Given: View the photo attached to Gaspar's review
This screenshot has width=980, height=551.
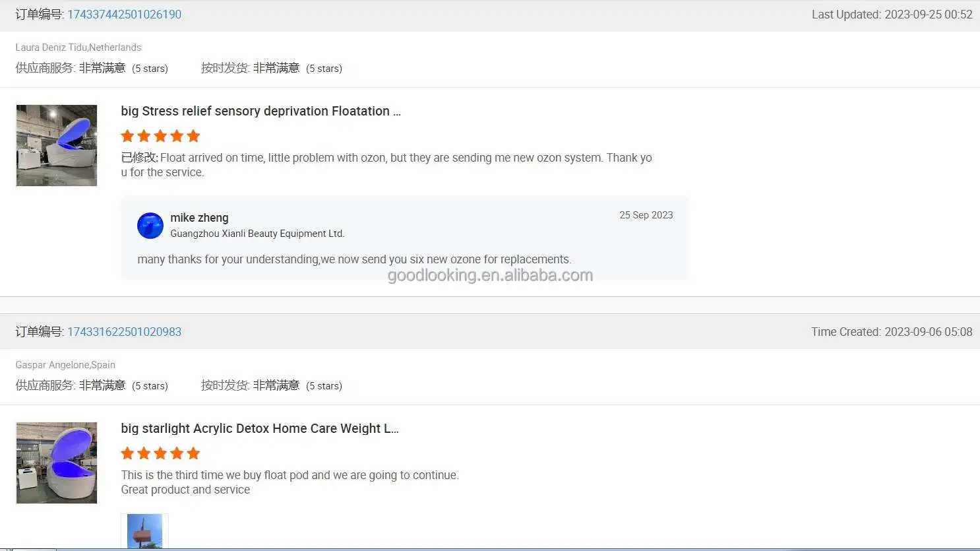Looking at the screenshot, I should pos(144,531).
